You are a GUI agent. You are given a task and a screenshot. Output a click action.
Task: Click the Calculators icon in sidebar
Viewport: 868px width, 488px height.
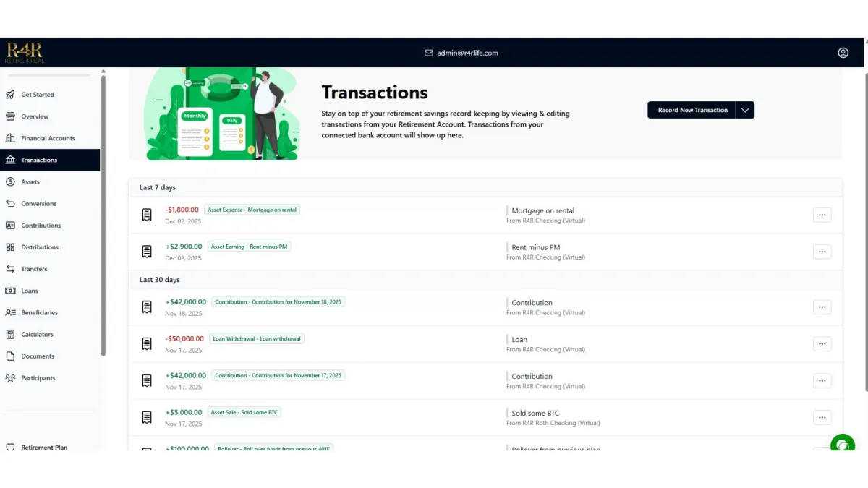pos(10,334)
